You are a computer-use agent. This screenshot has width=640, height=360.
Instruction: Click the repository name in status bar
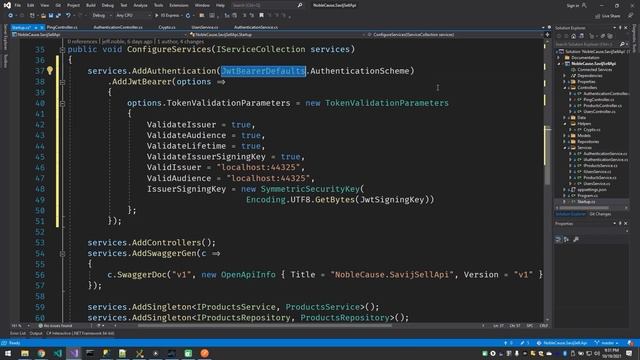562,343
